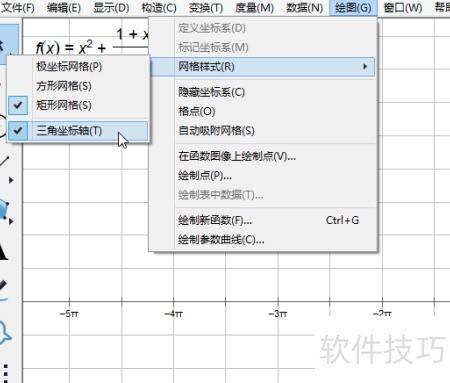Viewport: 450px width, 383px height.
Task: Choose 方形网格(S) grid style
Action: coord(78,86)
